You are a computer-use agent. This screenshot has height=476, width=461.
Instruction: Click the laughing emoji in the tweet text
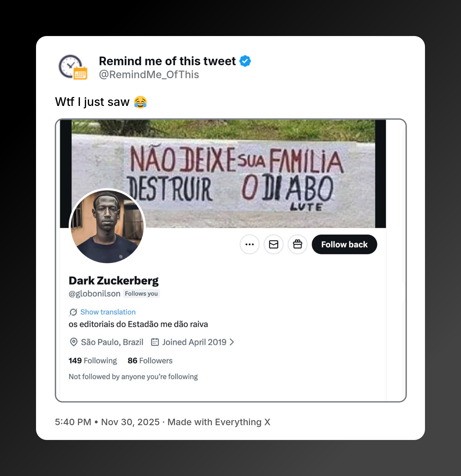coord(141,102)
